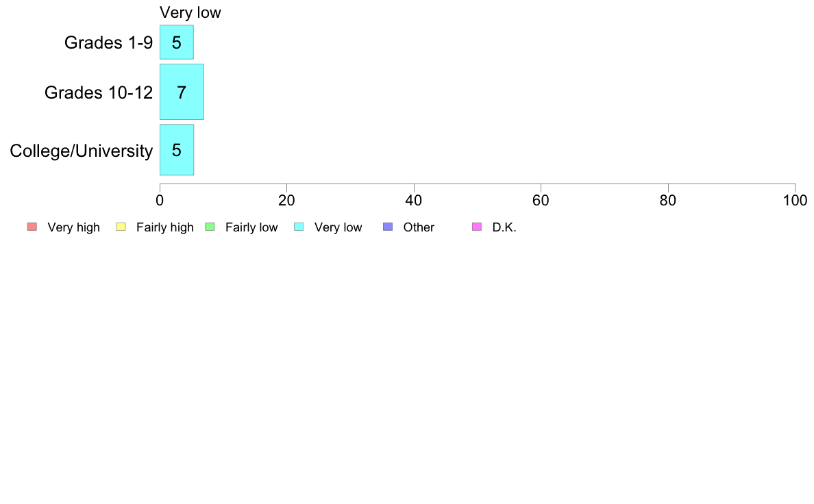Click the 100 tick on x-axis
The height and width of the screenshot is (504, 814).
pos(795,201)
